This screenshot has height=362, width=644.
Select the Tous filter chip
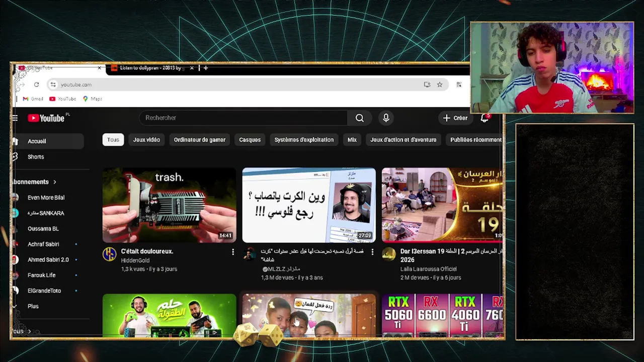113,140
